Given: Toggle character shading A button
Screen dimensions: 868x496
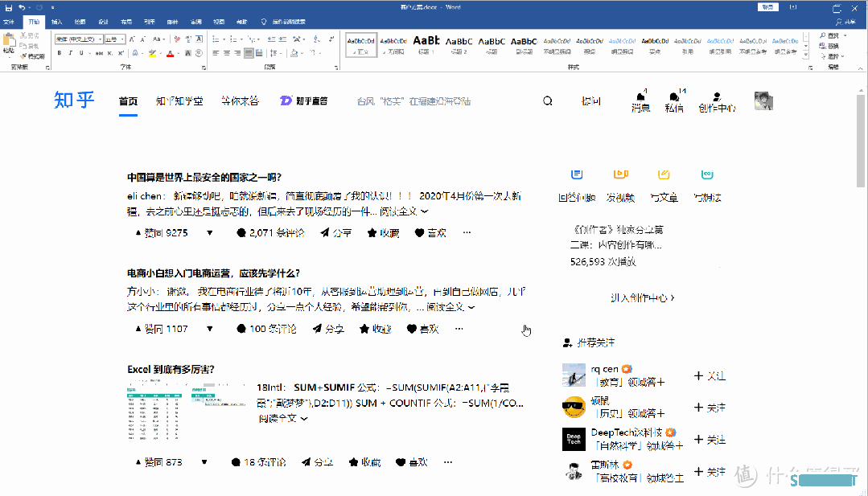Looking at the screenshot, I should click(187, 53).
